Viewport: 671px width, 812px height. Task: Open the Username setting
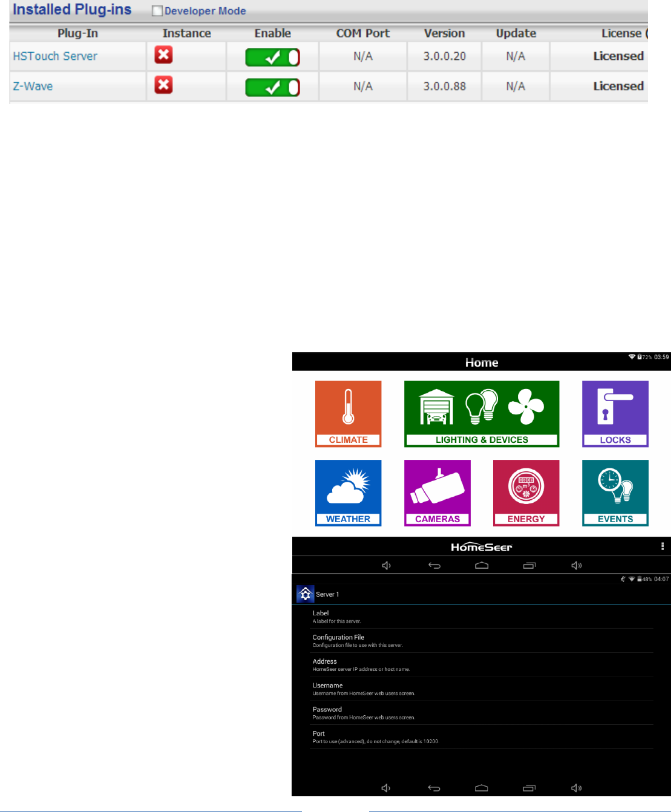pyautogui.click(x=482, y=689)
